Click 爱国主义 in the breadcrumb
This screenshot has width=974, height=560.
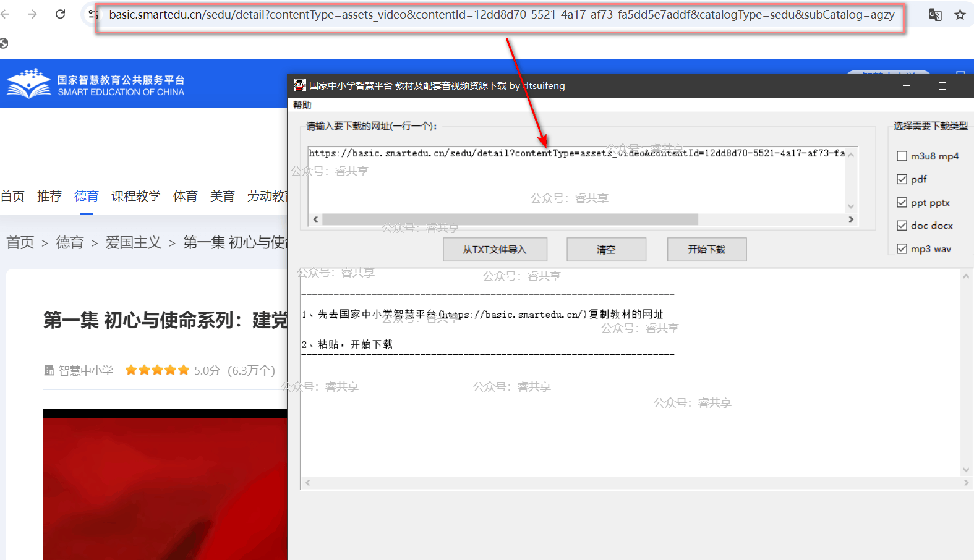(x=133, y=242)
